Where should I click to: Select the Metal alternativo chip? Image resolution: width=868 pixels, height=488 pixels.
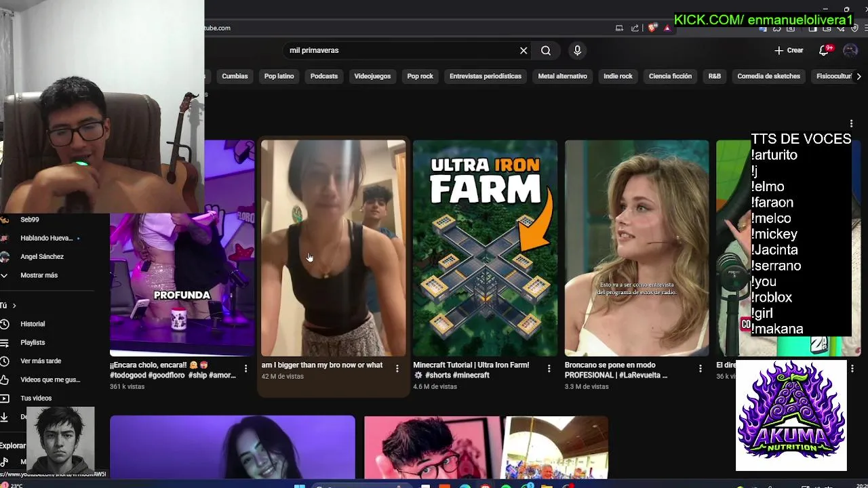coord(562,76)
